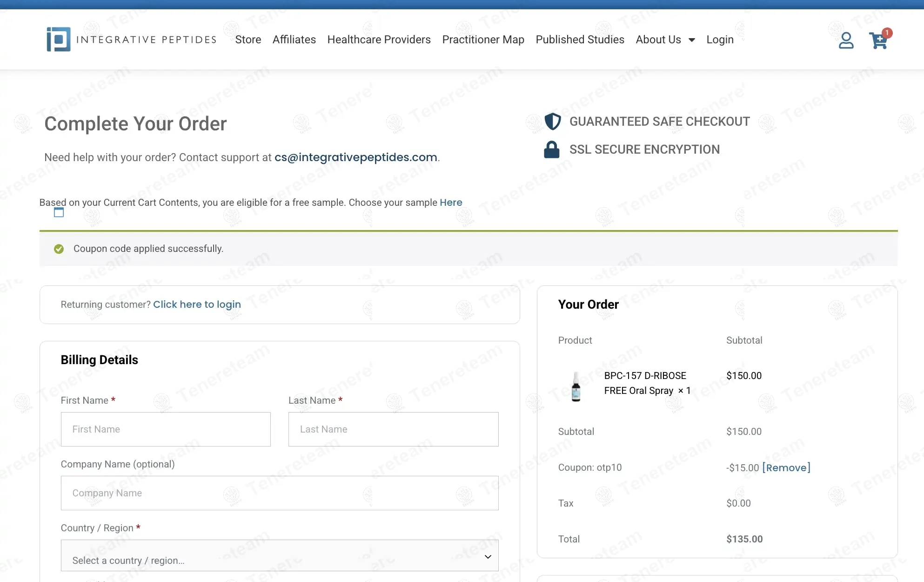Click the 'Your Order' heading

pyautogui.click(x=588, y=305)
